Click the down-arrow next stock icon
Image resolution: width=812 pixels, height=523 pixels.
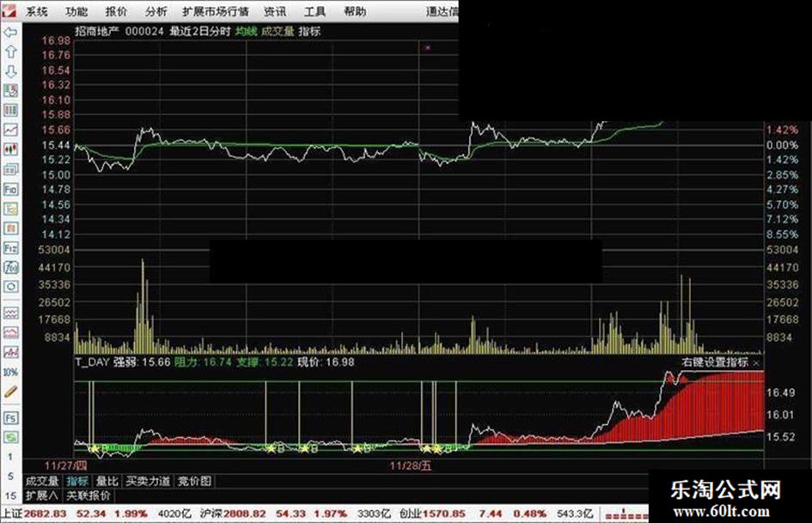point(10,71)
